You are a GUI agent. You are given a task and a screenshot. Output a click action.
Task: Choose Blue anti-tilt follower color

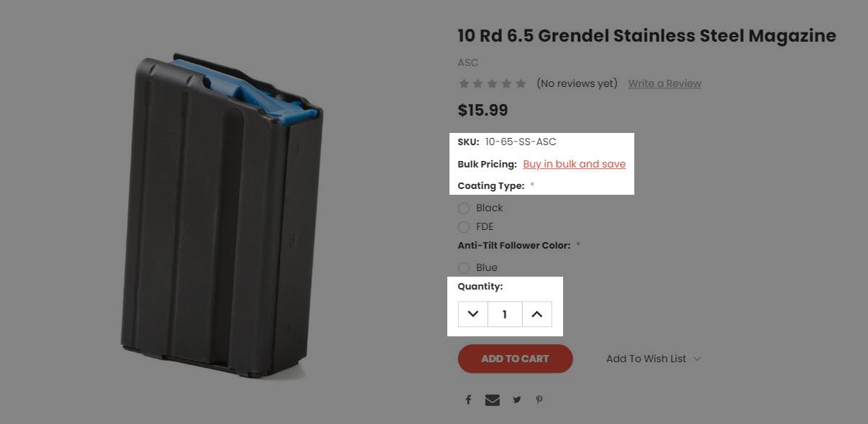[464, 268]
